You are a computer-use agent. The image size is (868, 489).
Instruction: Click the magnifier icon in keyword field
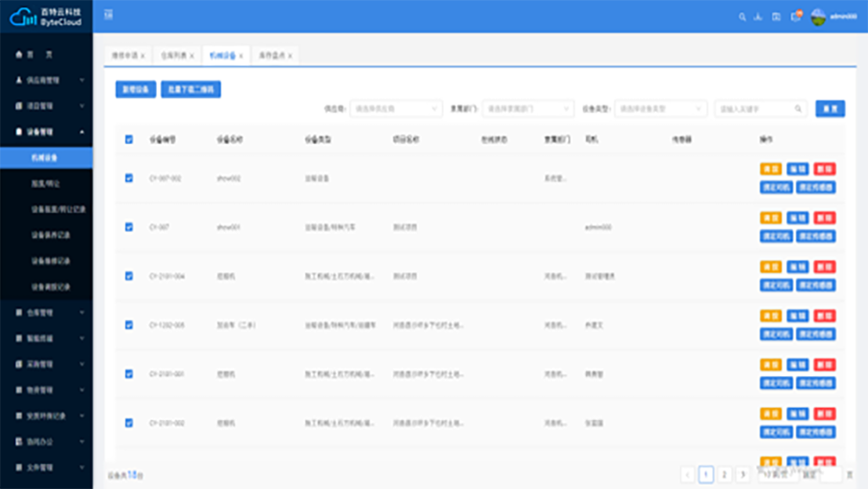click(798, 109)
